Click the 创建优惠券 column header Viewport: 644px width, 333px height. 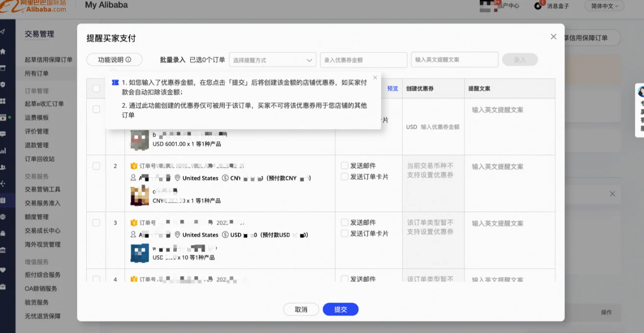click(x=420, y=89)
